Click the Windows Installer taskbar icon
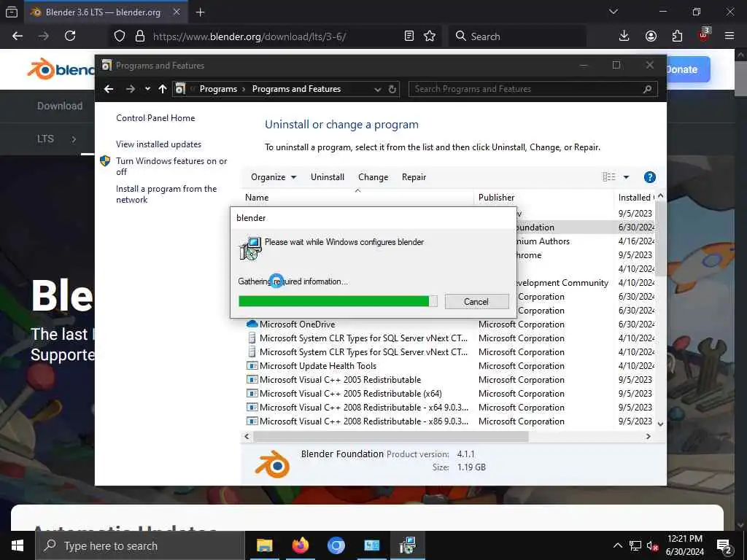 point(408,545)
